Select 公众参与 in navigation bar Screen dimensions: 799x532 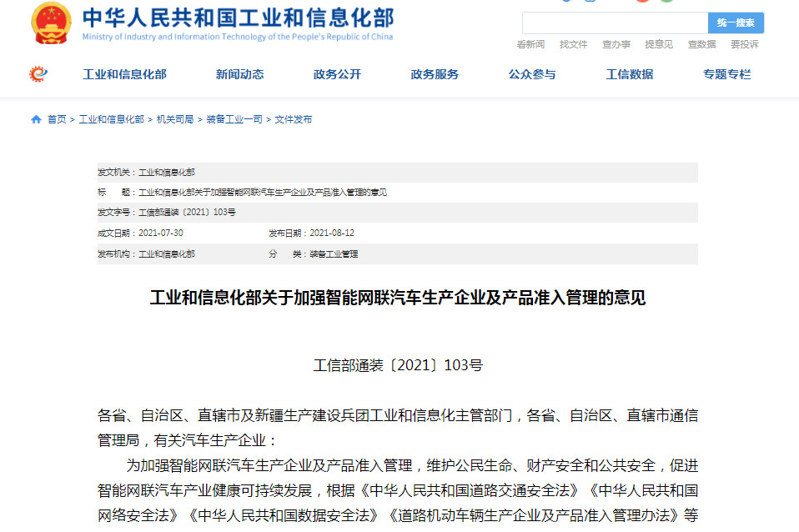pyautogui.click(x=532, y=74)
